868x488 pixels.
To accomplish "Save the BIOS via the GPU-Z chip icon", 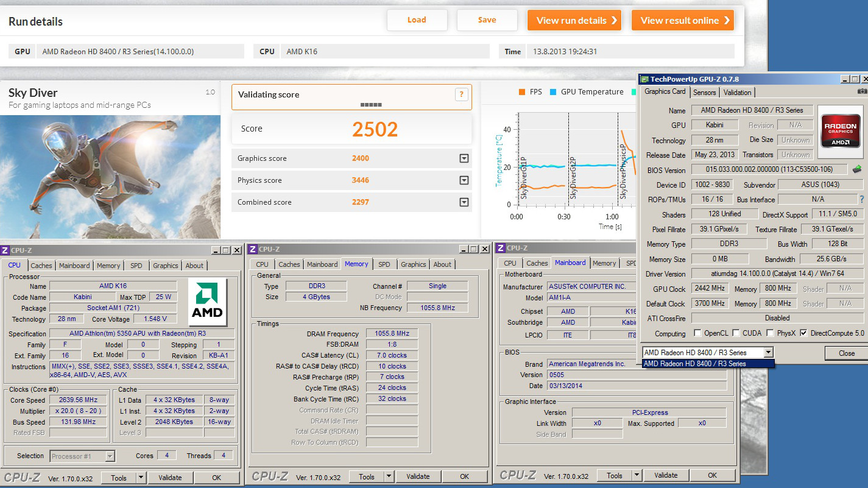I will click(857, 169).
